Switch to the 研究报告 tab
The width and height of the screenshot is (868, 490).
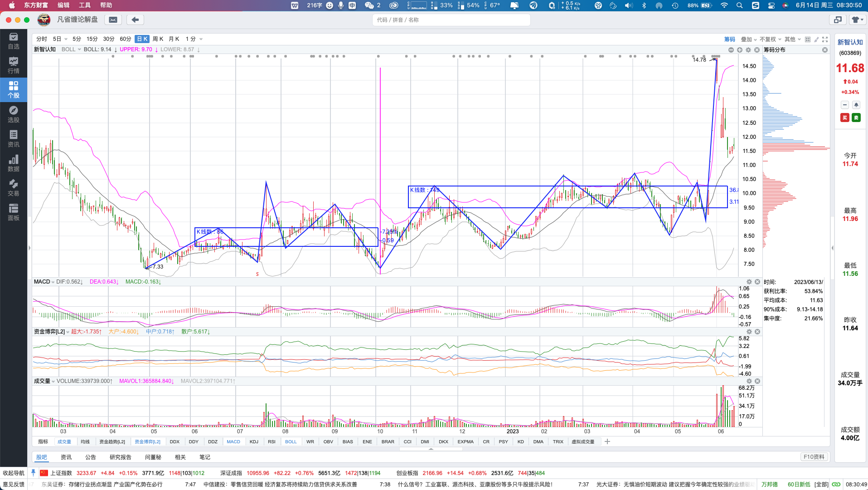[121, 457]
